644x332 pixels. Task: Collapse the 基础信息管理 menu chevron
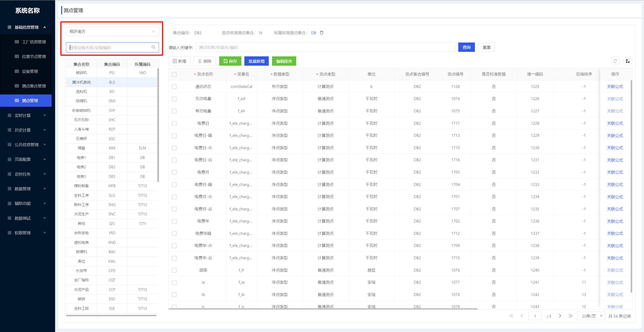click(x=45, y=27)
